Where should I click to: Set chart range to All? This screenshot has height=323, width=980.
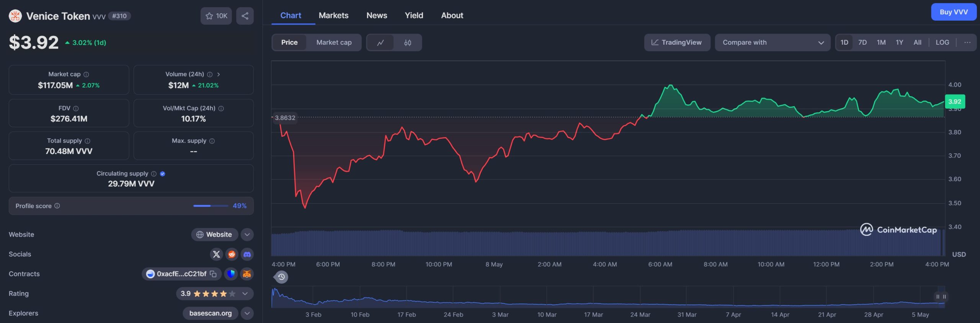pyautogui.click(x=918, y=42)
